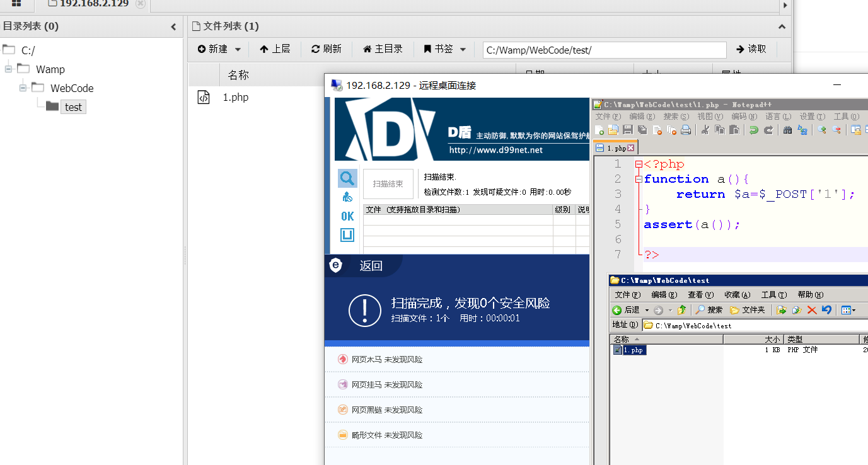Open the 书签 dropdown arrow

[x=463, y=49]
